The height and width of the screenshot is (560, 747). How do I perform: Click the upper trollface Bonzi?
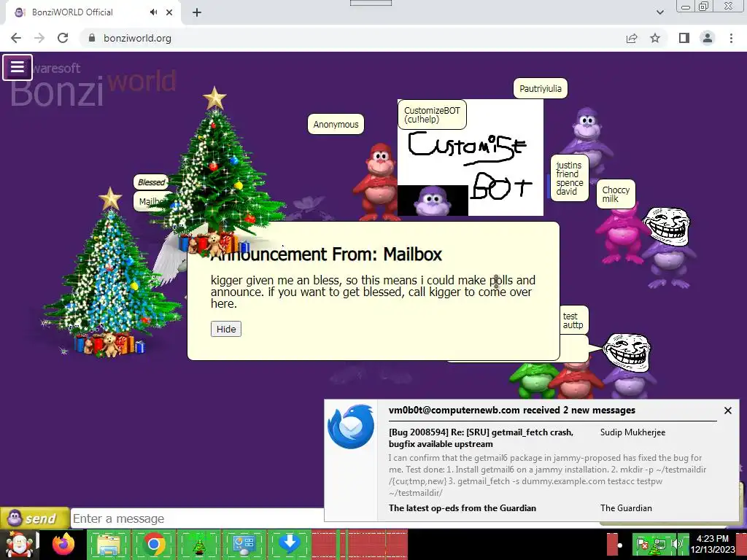[667, 248]
